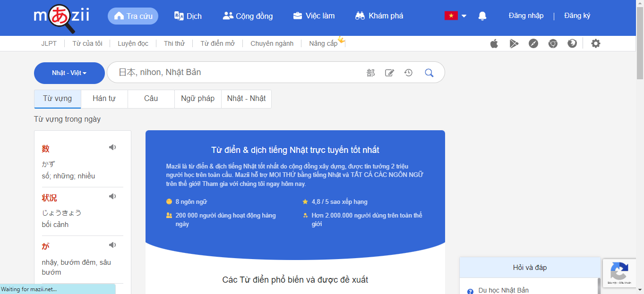Open settings gear icon
The width and height of the screenshot is (644, 294).
point(596,43)
